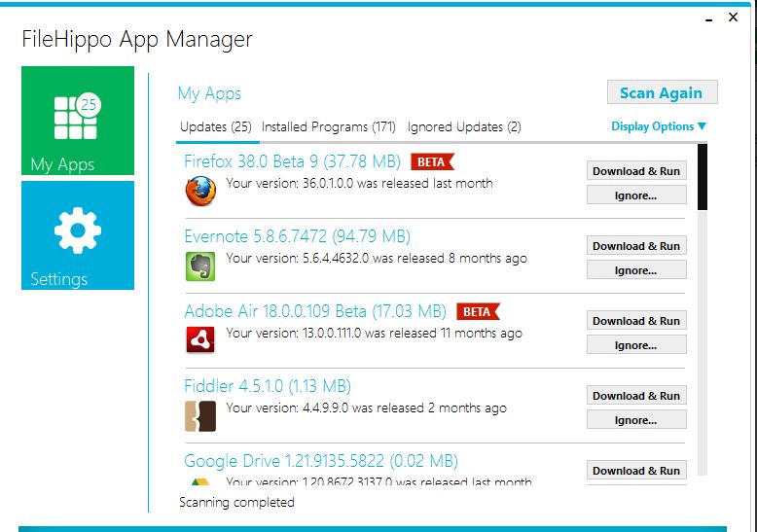
Task: Click the Evernote elephant icon
Action: pyautogui.click(x=200, y=266)
